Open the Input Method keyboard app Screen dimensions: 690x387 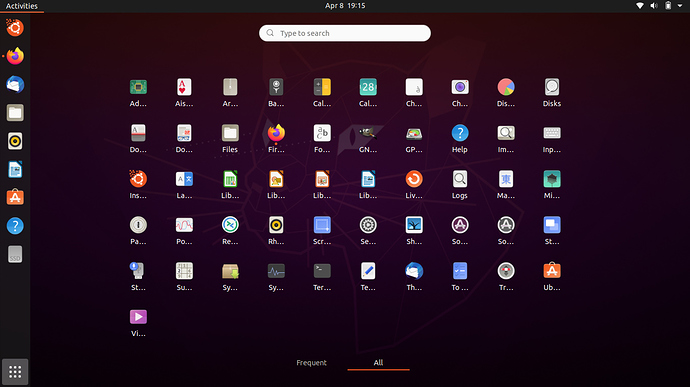pyautogui.click(x=552, y=133)
